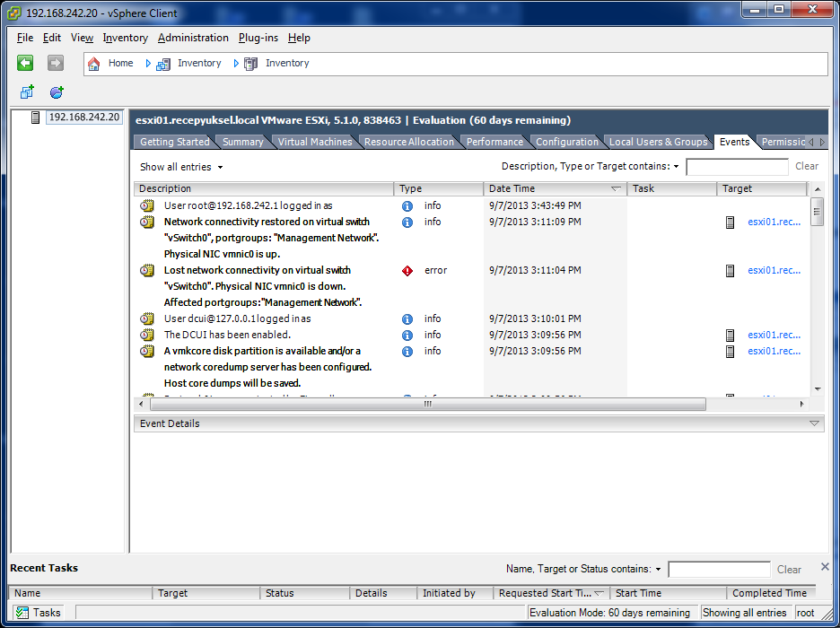Click Clear beside the Recent Tasks filter box
Screen dimensions: 840x628
789,570
